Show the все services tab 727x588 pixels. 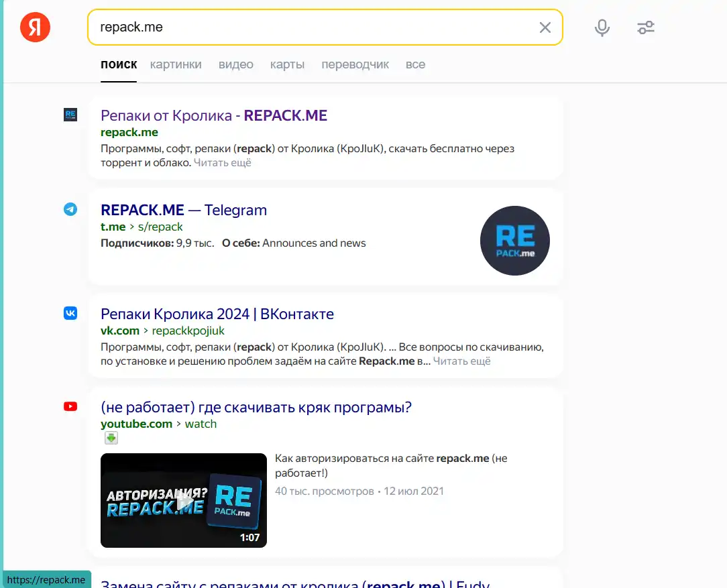[415, 64]
